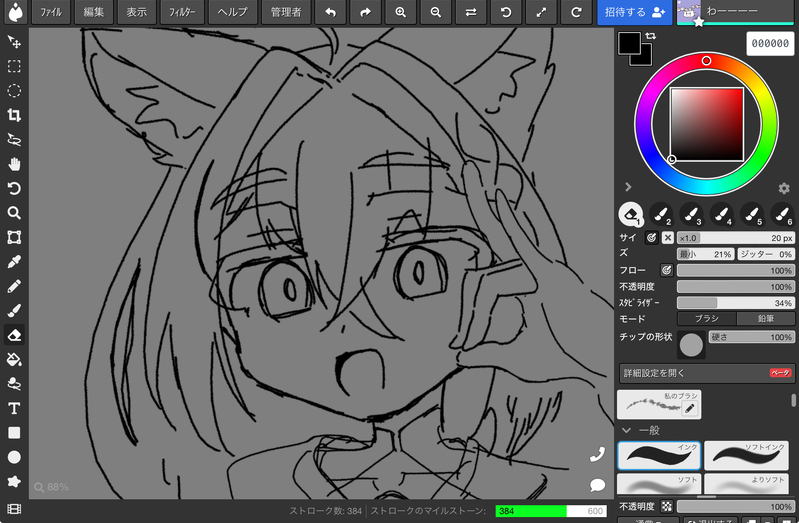Click the Magma logo home icon
The image size is (799, 523).
pyautogui.click(x=16, y=12)
